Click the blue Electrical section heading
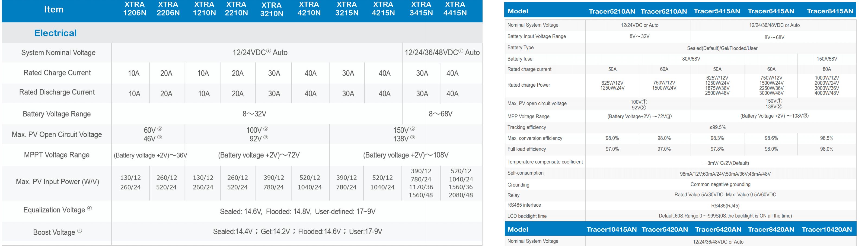This screenshot has width=868, height=246. pos(56,33)
